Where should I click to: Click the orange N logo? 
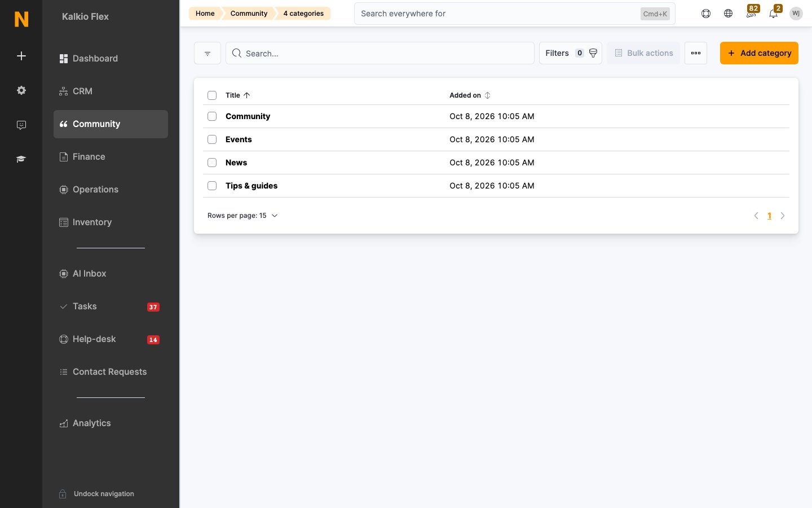click(21, 19)
